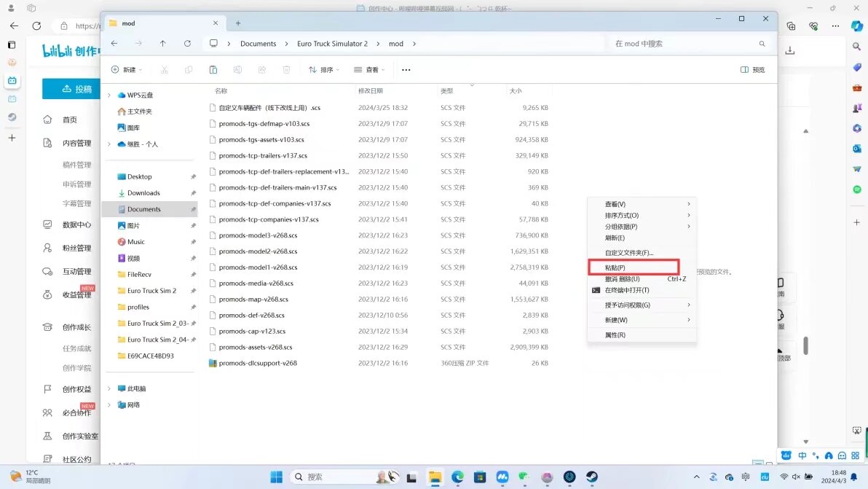Select file promods-tcp-trailers-v137.scs
Screen dimensions: 868x489
263,156
